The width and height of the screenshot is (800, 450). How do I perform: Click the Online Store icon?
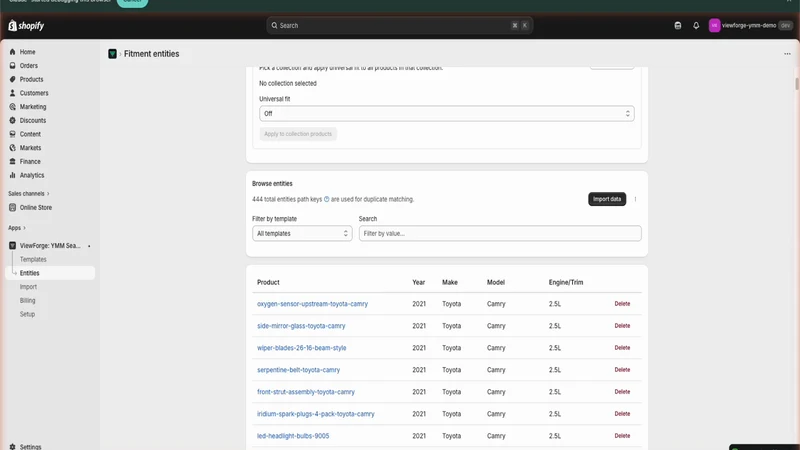click(13, 208)
